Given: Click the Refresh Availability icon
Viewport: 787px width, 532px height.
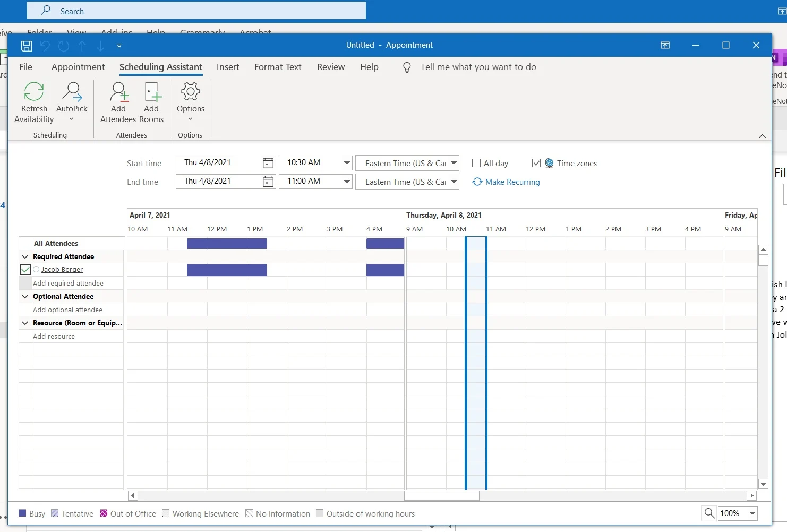Looking at the screenshot, I should 34,92.
